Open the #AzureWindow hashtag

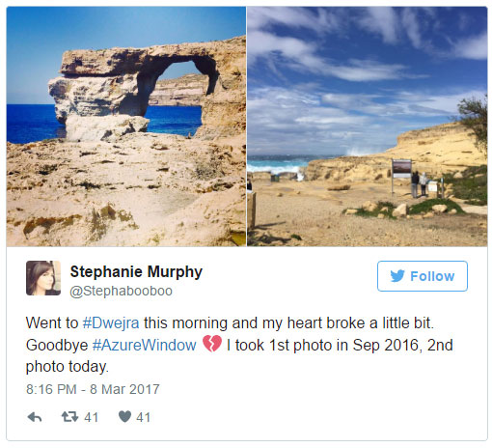pos(145,345)
